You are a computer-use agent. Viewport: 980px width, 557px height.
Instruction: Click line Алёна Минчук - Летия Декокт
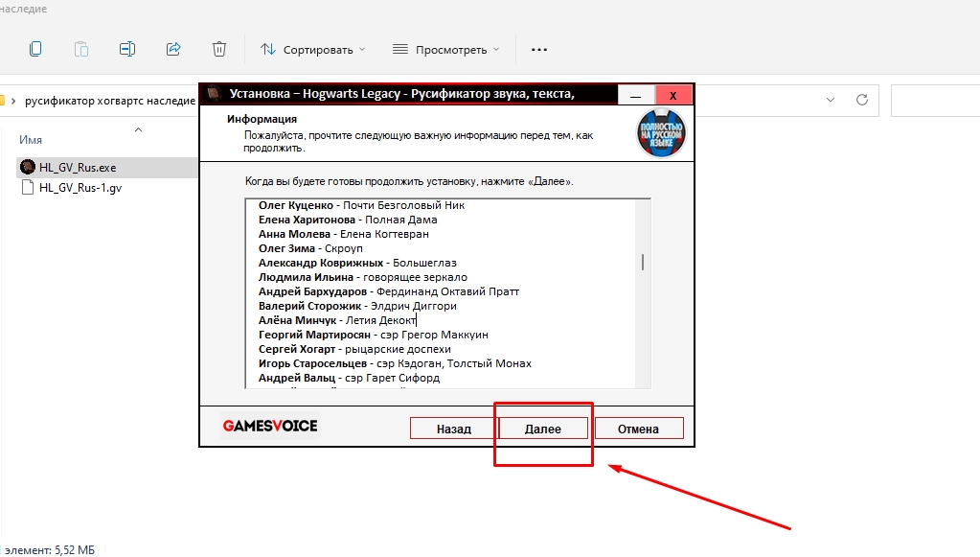pyautogui.click(x=337, y=320)
